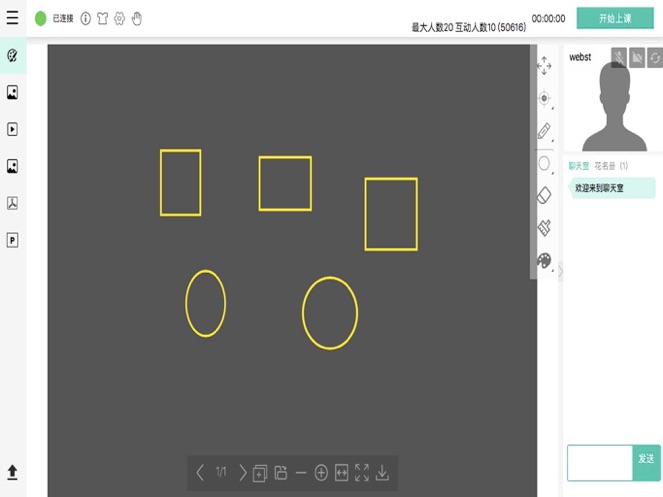The image size is (663, 497).
Task: Start class with 开始上课 button
Action: (x=615, y=18)
